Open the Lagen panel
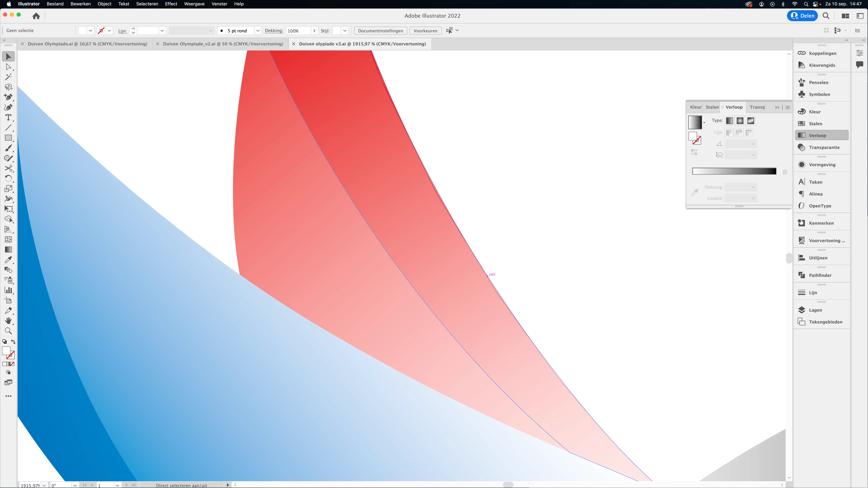 (x=815, y=310)
